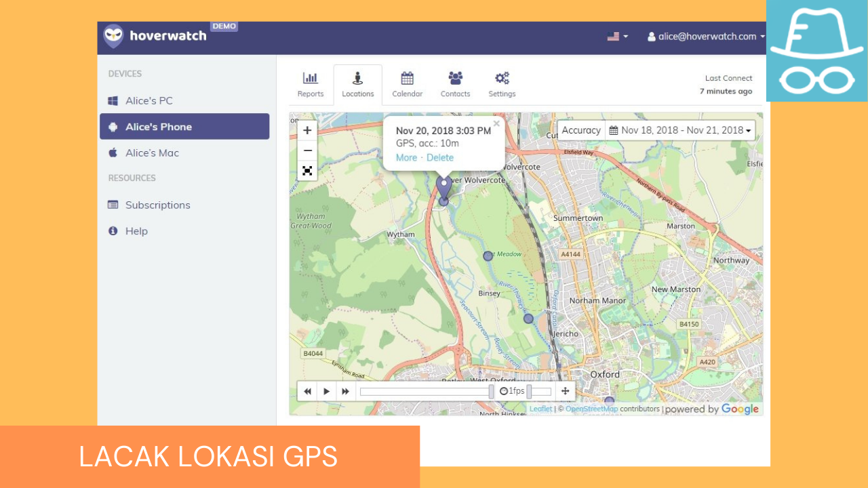Viewport: 868px width, 488px height.
Task: Click the Android icon beside Alice's Phone
Action: point(113,127)
